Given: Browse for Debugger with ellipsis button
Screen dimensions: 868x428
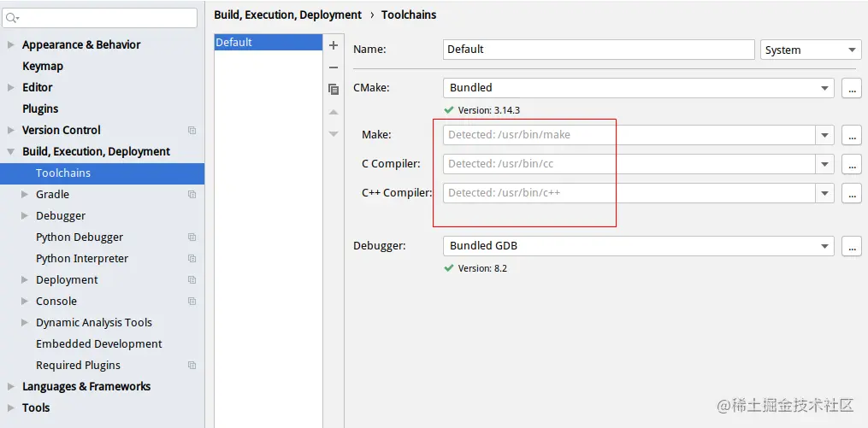Looking at the screenshot, I should point(852,246).
